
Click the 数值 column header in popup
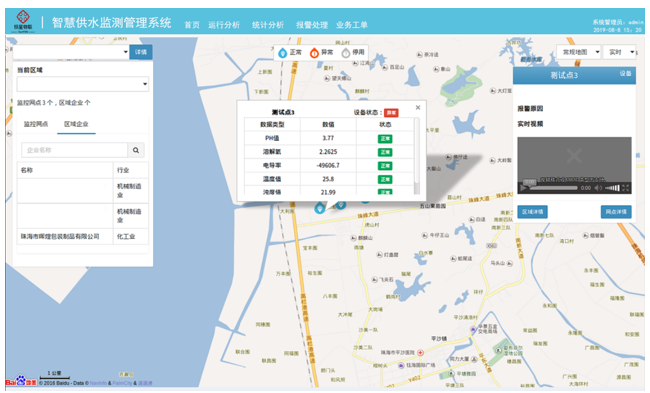point(328,124)
